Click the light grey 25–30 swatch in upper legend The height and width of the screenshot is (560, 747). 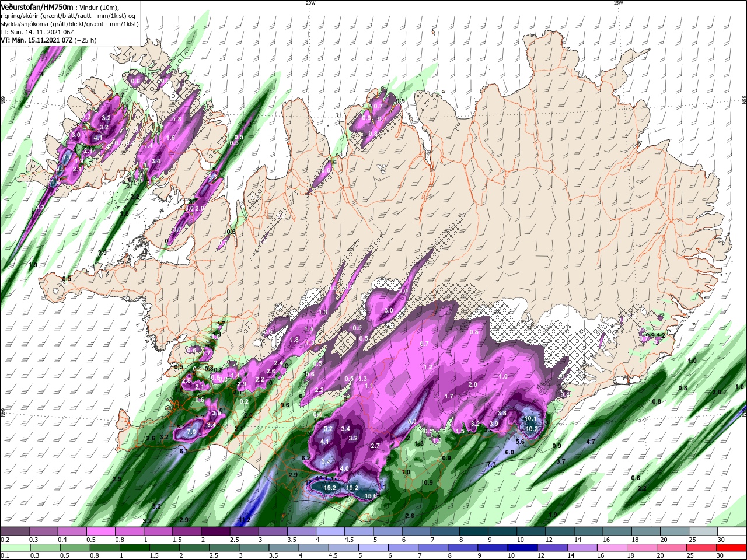click(x=704, y=532)
